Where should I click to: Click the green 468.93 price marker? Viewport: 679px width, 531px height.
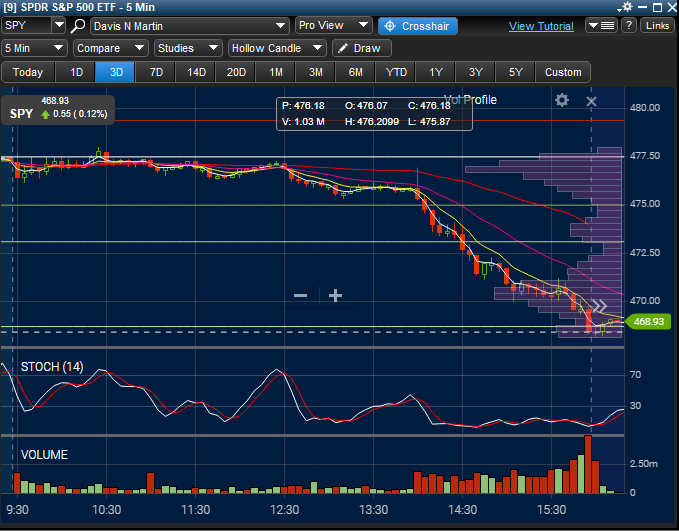tap(648, 322)
